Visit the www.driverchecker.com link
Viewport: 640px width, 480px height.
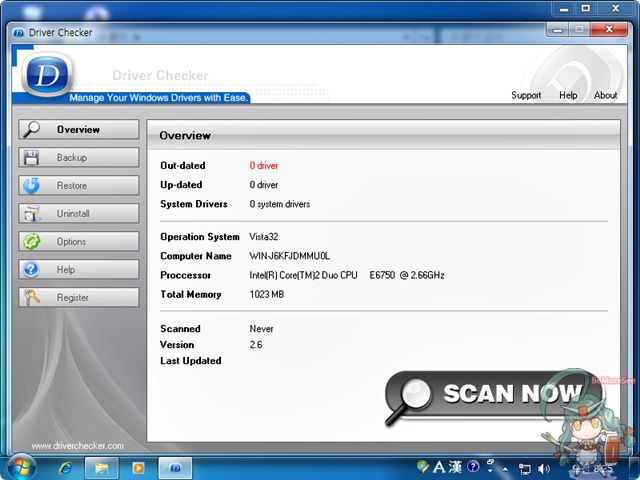78,446
